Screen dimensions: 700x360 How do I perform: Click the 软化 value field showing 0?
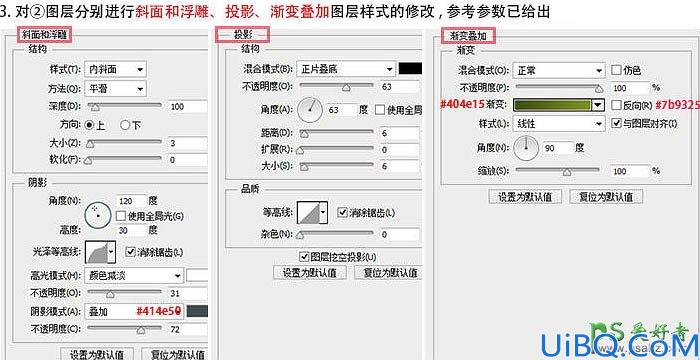188,160
